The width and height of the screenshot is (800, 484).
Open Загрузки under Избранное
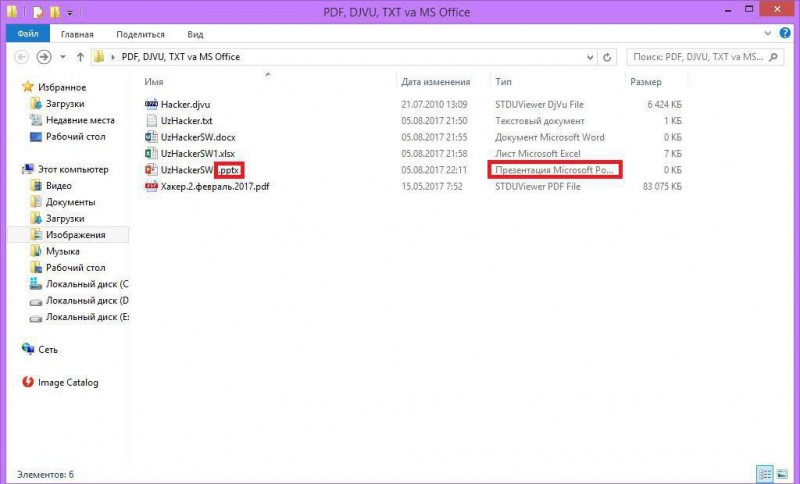point(65,104)
